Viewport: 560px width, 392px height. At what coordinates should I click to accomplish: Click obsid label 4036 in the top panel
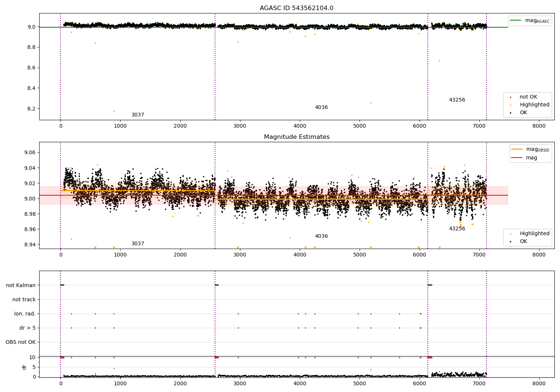coord(321,108)
